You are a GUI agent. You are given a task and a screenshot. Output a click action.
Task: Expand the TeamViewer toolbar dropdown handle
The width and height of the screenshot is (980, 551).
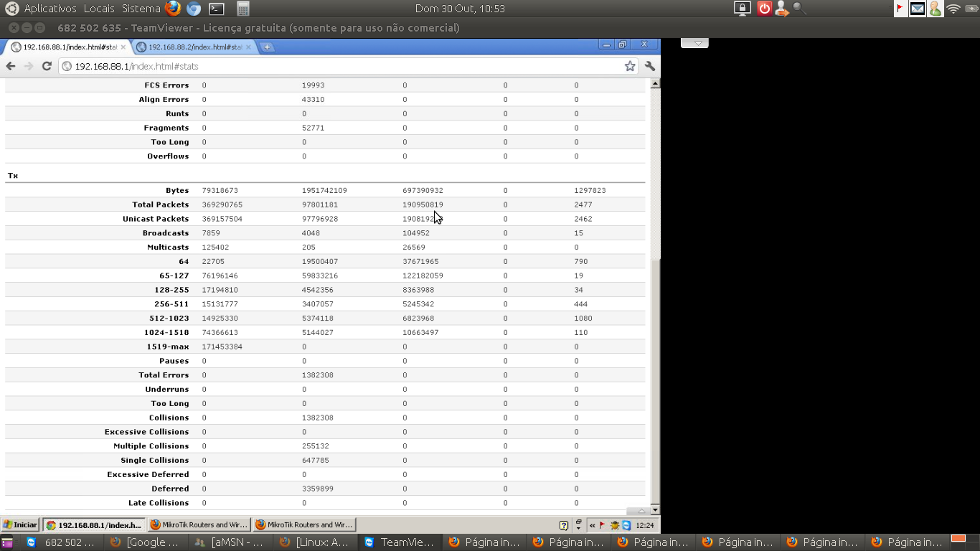[x=694, y=43]
